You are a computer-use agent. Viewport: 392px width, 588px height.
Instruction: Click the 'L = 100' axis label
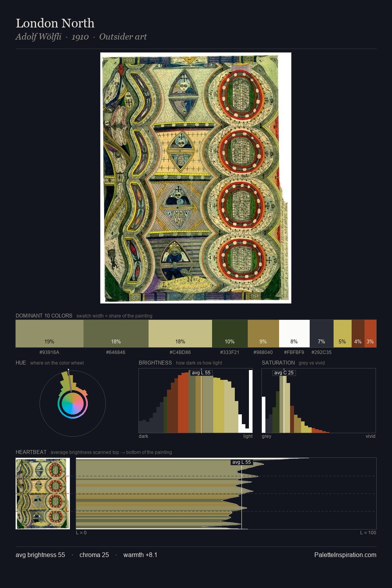368,533
